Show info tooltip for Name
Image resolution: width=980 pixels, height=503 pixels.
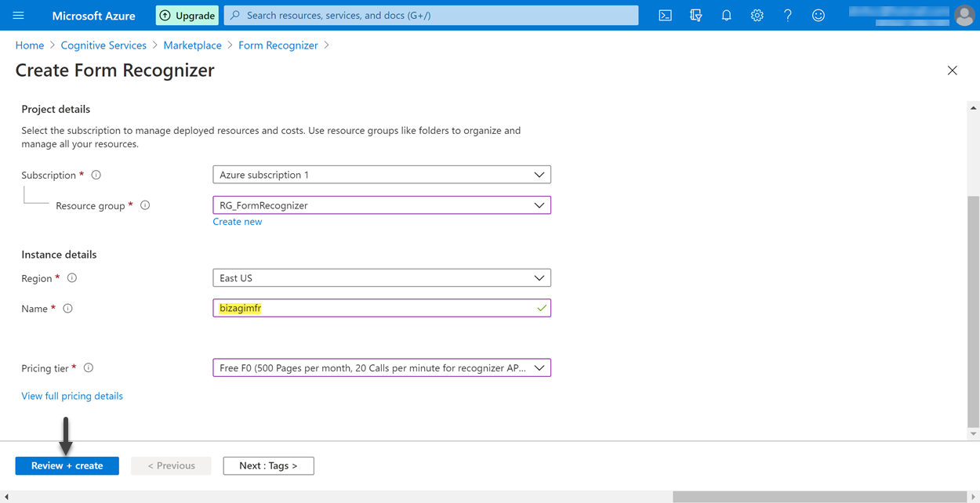[68, 309]
